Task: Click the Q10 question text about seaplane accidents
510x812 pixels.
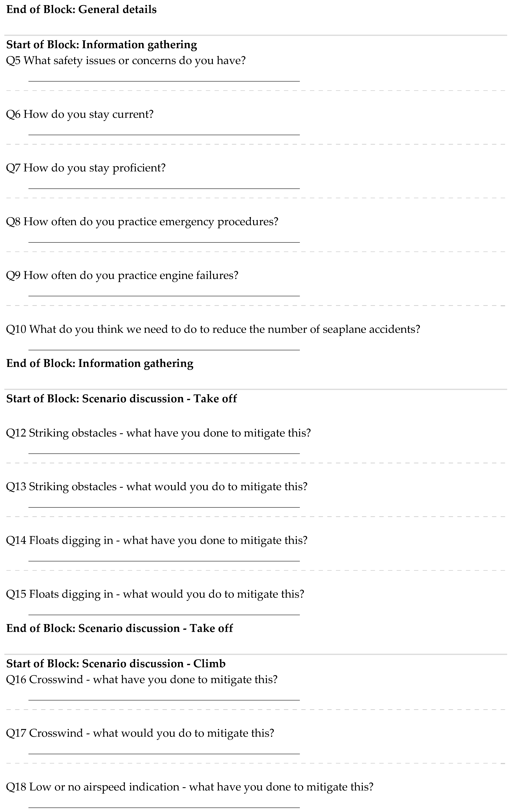Action: coord(213,329)
